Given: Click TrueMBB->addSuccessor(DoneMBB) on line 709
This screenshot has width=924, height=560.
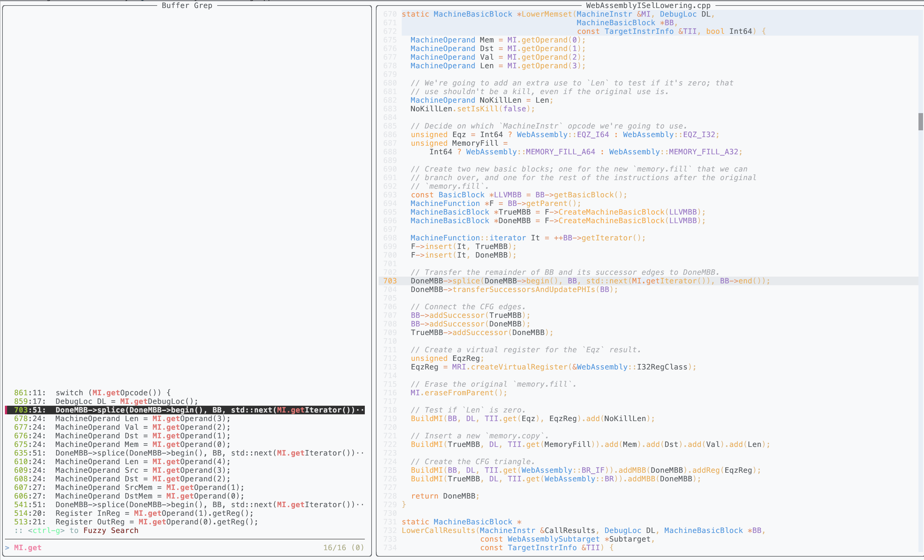Looking at the screenshot, I should click(482, 333).
